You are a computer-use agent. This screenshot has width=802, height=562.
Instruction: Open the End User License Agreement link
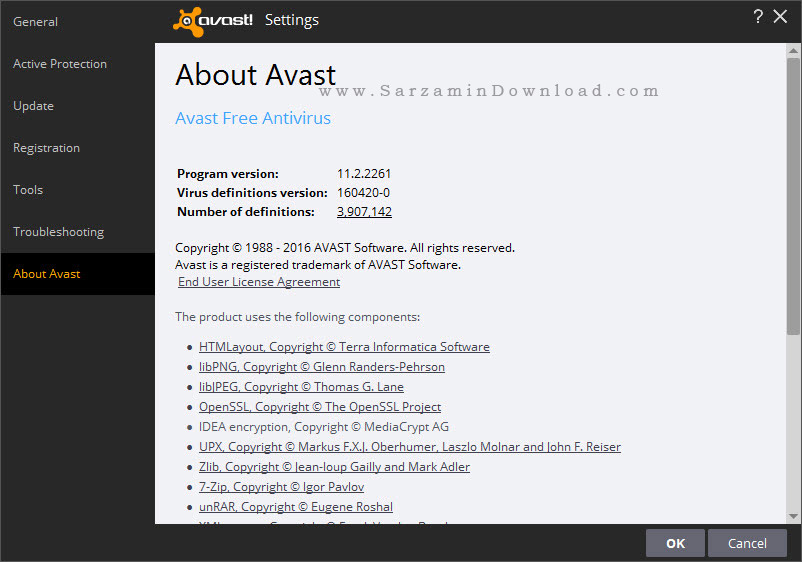(259, 282)
